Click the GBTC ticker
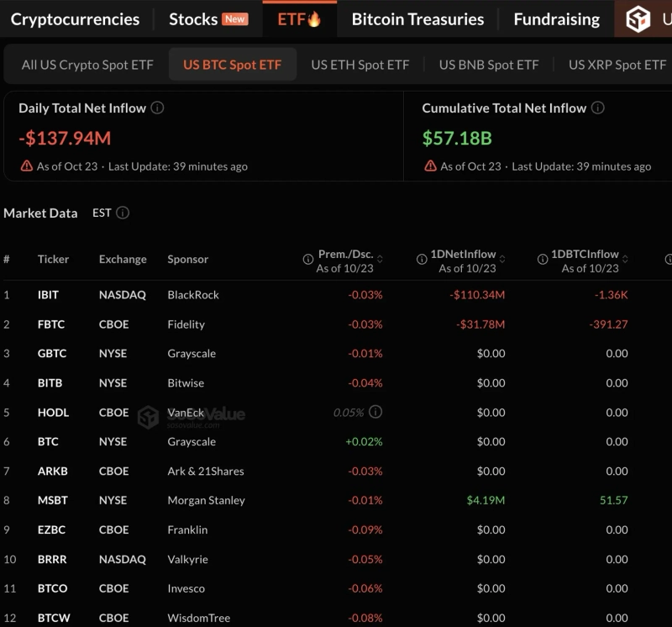The width and height of the screenshot is (672, 627). click(x=52, y=353)
